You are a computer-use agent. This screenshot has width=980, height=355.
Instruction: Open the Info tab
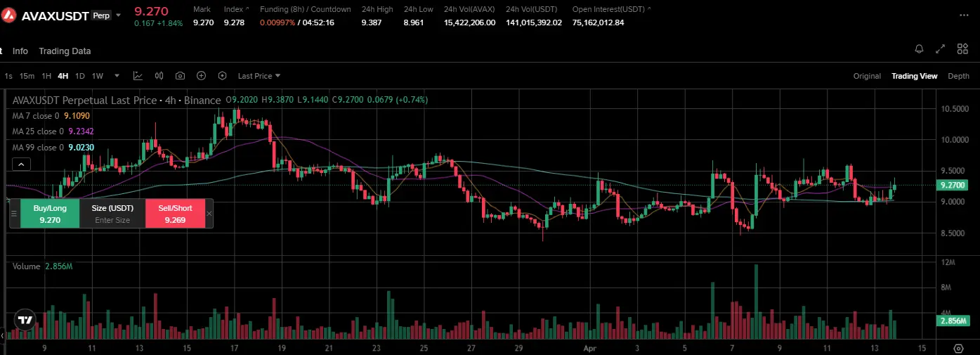click(x=20, y=51)
